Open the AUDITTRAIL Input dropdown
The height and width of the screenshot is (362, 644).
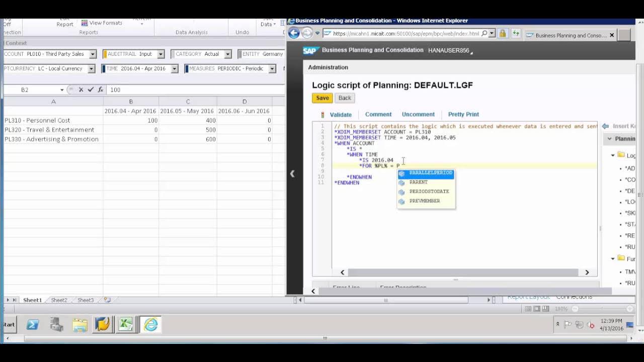coord(160,54)
